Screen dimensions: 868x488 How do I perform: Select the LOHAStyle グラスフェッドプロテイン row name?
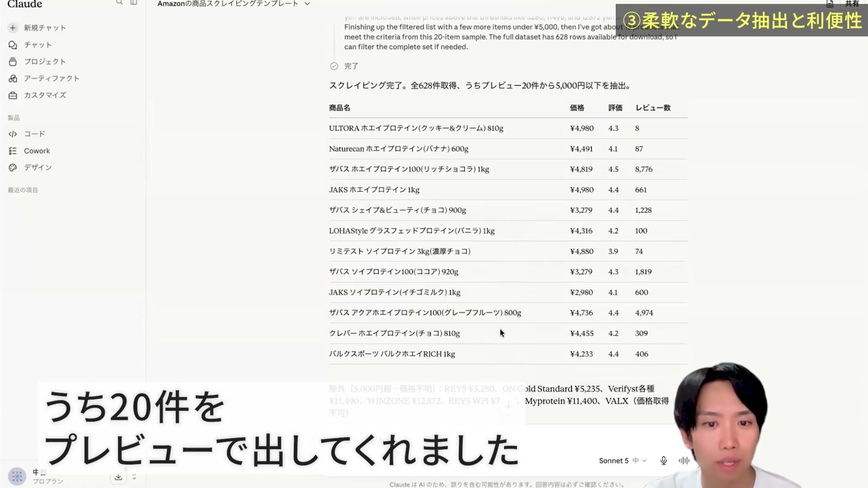coord(412,231)
